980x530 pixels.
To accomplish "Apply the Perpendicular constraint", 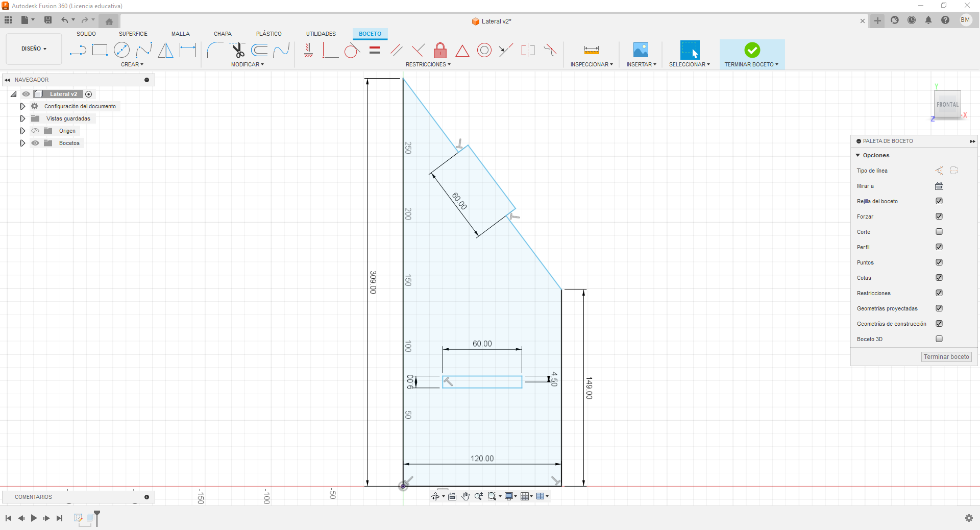I will [418, 50].
